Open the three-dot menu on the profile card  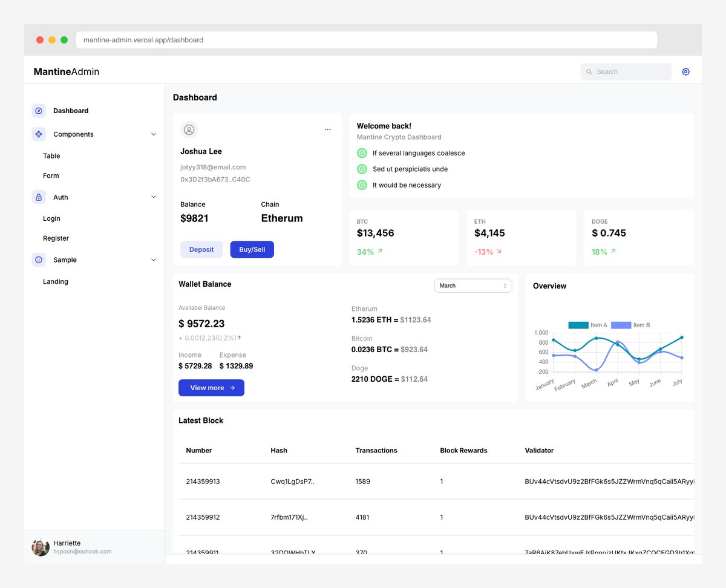click(327, 129)
